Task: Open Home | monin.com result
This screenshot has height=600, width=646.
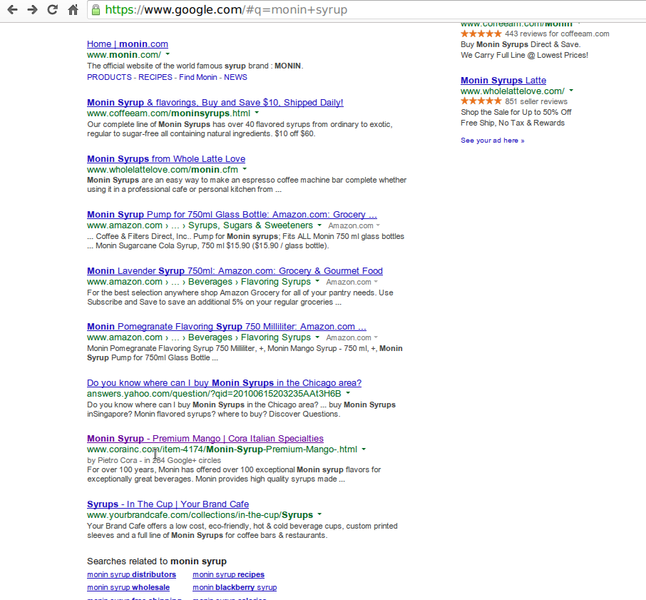Action: coord(127,44)
